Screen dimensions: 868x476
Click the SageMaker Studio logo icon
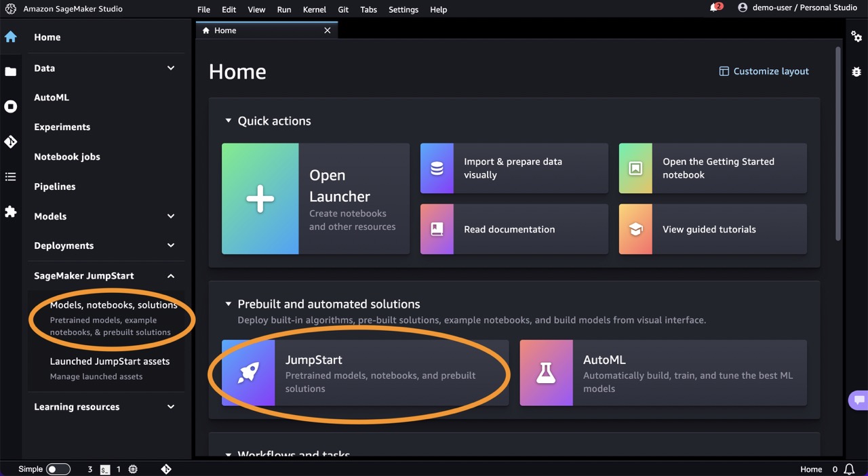click(10, 9)
